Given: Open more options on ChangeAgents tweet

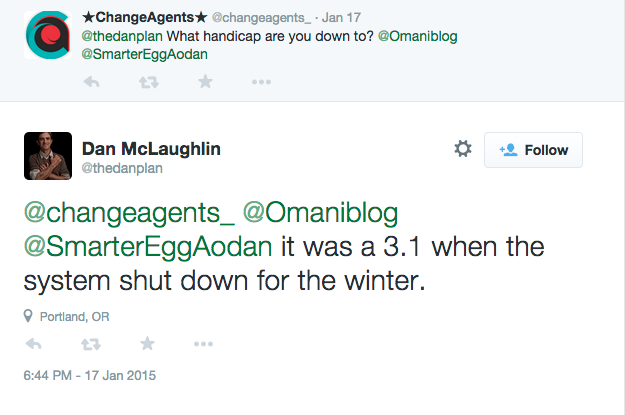Looking at the screenshot, I should coord(262,82).
